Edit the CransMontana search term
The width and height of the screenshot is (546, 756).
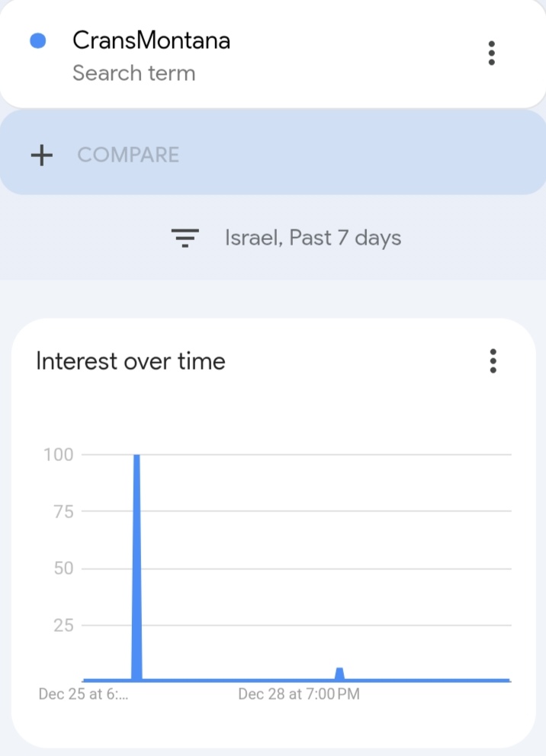point(151,40)
